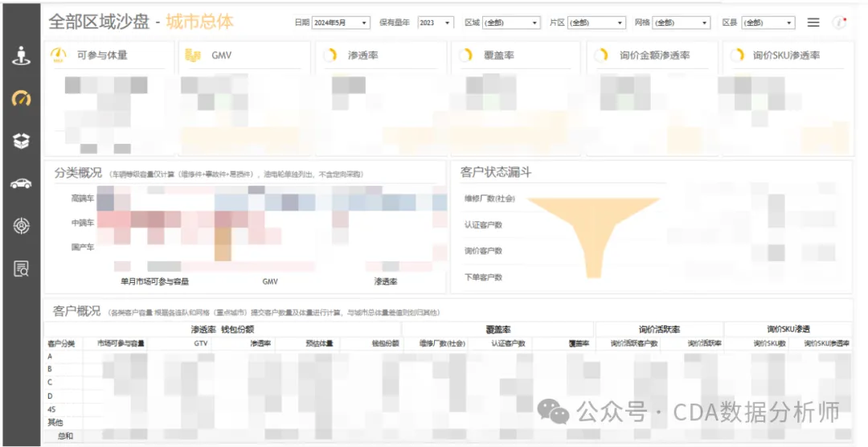Select the target crosshair sidebar icon

[21, 226]
